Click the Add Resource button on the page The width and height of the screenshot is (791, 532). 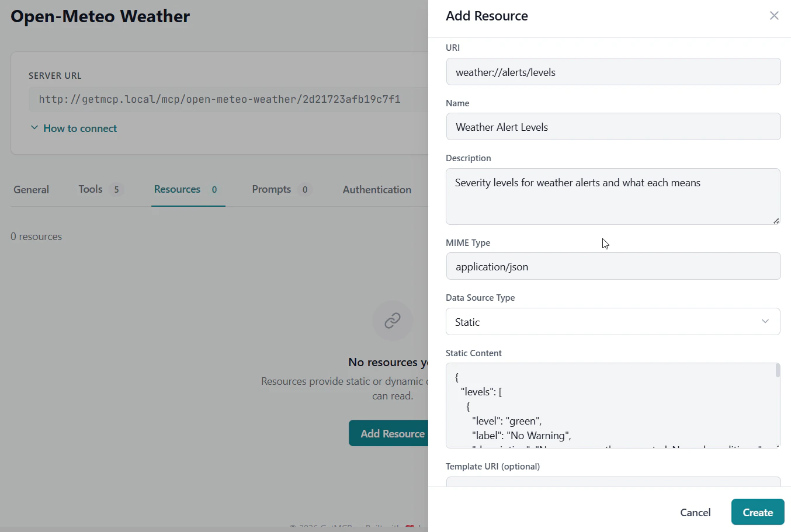[x=389, y=433]
